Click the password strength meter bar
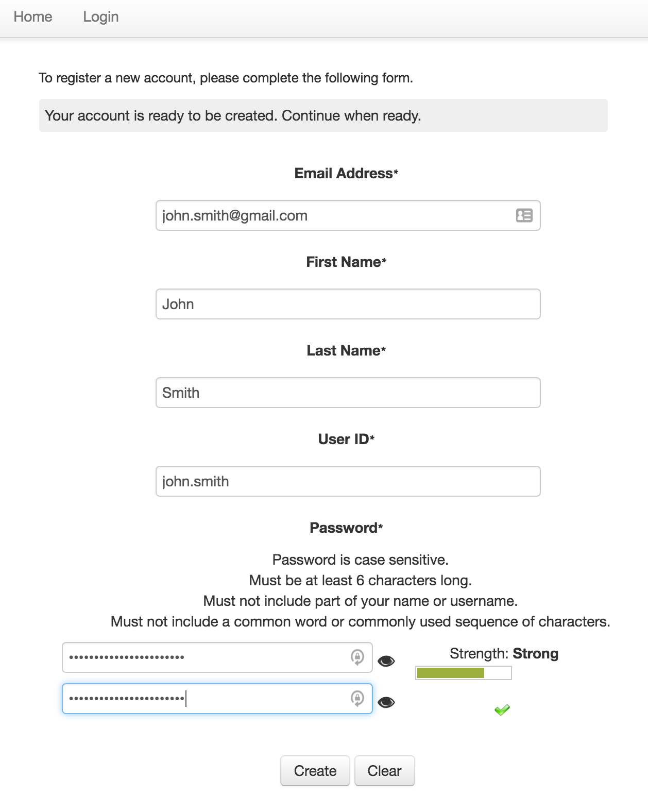This screenshot has width=648, height=812. tap(463, 673)
